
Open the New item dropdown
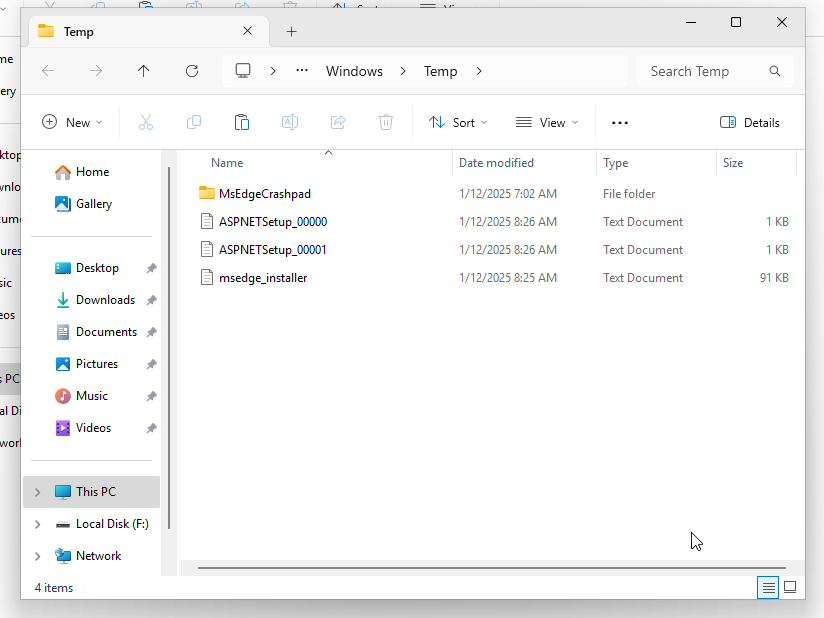click(x=72, y=122)
